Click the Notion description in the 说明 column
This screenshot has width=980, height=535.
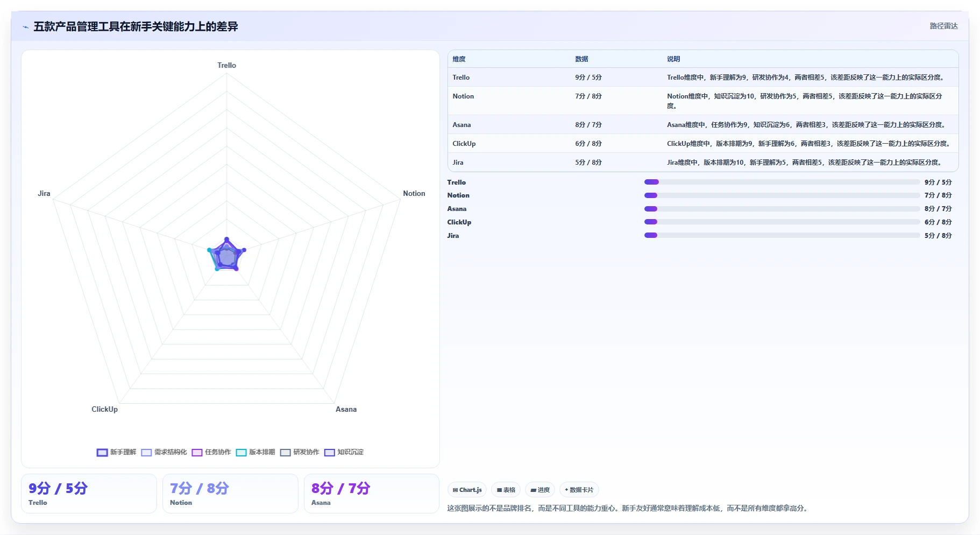(805, 101)
